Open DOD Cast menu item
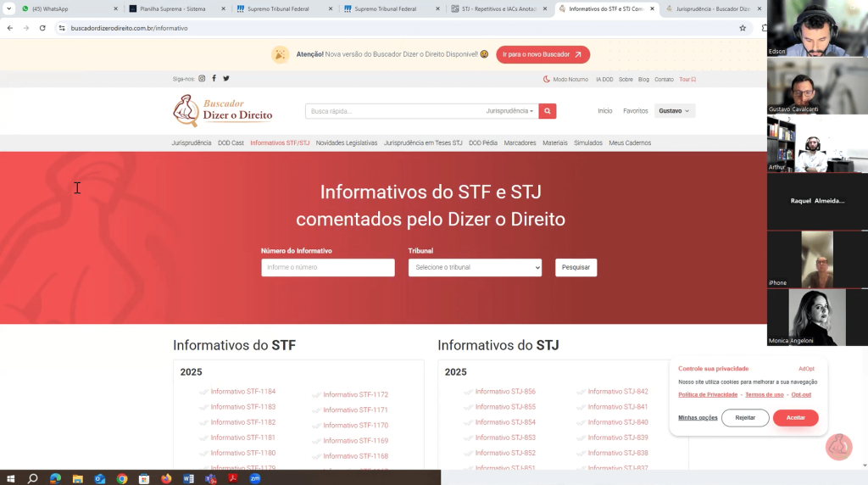This screenshot has height=485, width=868. coord(231,142)
